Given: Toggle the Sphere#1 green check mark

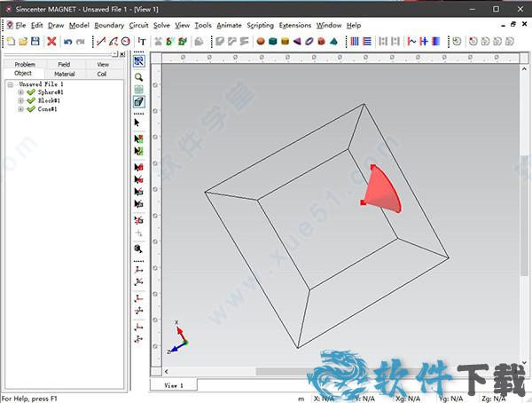Looking at the screenshot, I should tap(31, 92).
